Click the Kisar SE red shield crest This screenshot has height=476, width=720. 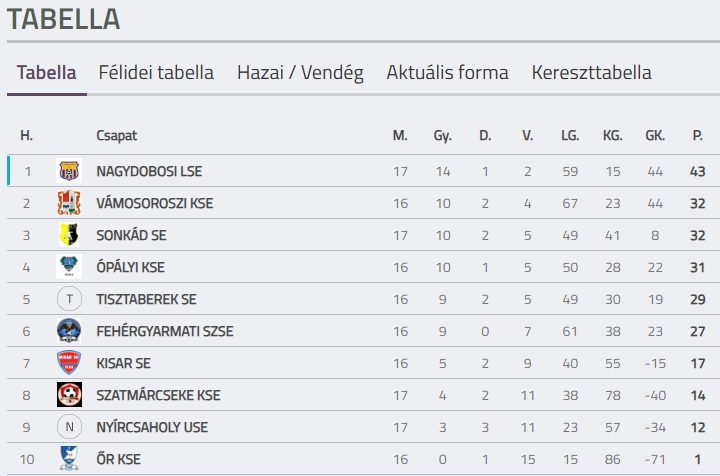(69, 363)
